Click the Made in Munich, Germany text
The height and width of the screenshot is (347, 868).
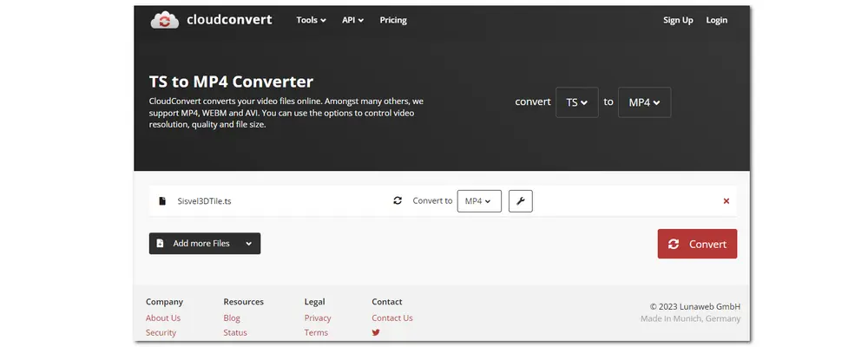point(690,318)
